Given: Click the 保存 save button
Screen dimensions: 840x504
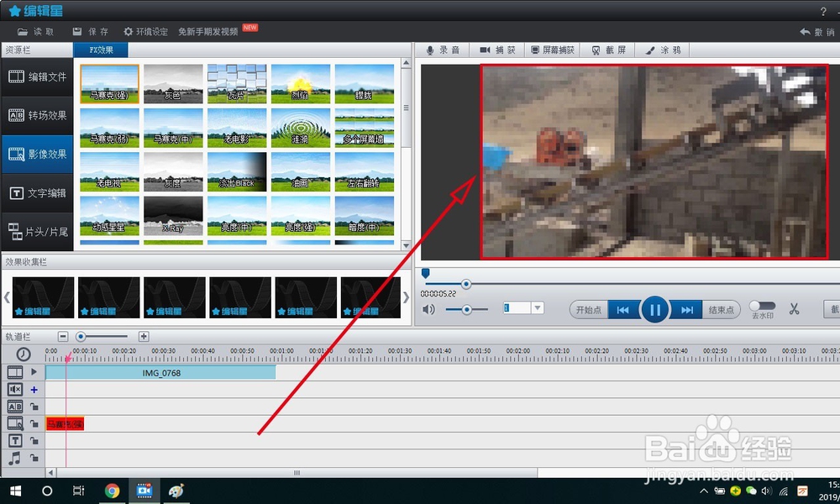Looking at the screenshot, I should click(90, 32).
